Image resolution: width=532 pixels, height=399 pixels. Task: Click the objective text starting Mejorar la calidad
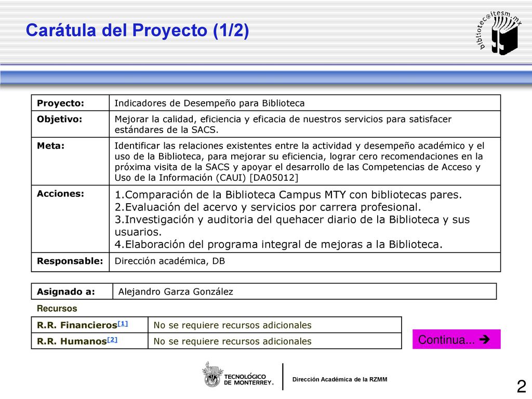[283, 125]
